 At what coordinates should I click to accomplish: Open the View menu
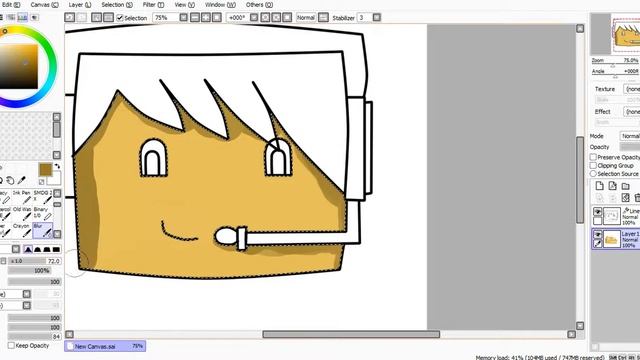(184, 5)
